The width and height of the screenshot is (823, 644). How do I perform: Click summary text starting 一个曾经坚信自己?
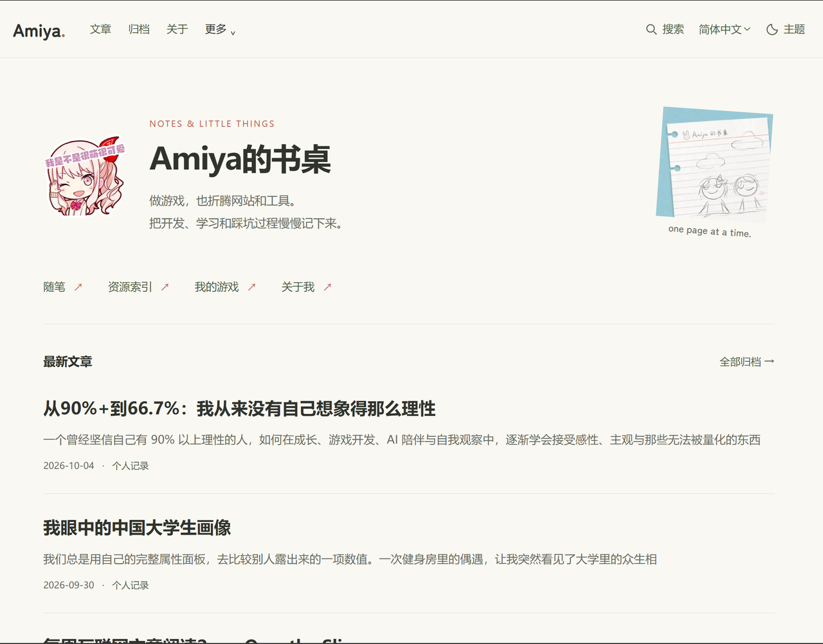[x=402, y=440]
